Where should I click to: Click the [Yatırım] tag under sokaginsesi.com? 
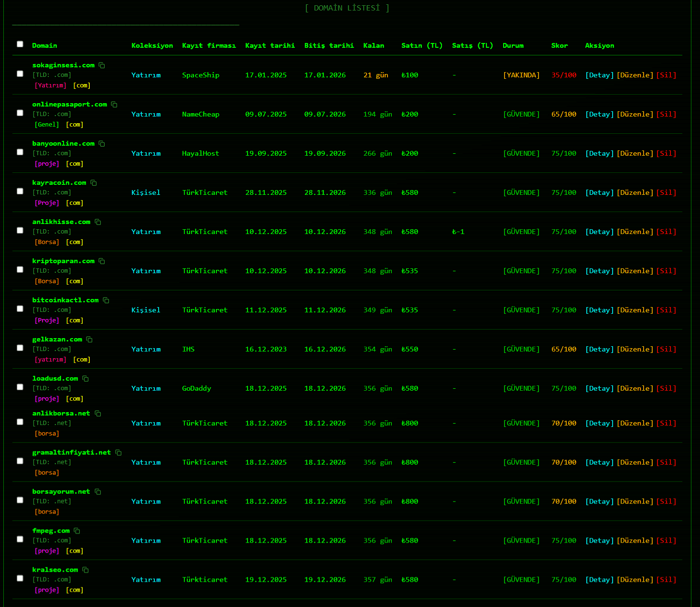click(51, 85)
